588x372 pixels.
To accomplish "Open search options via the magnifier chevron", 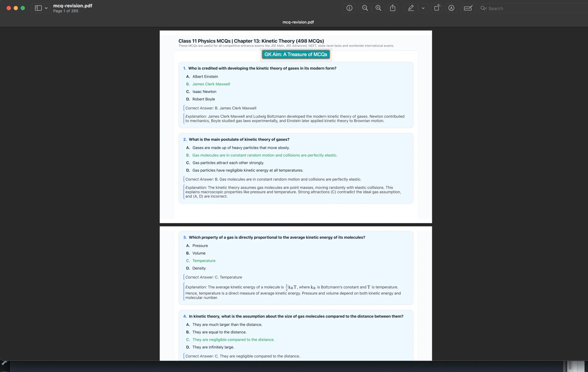I will tap(483, 8).
